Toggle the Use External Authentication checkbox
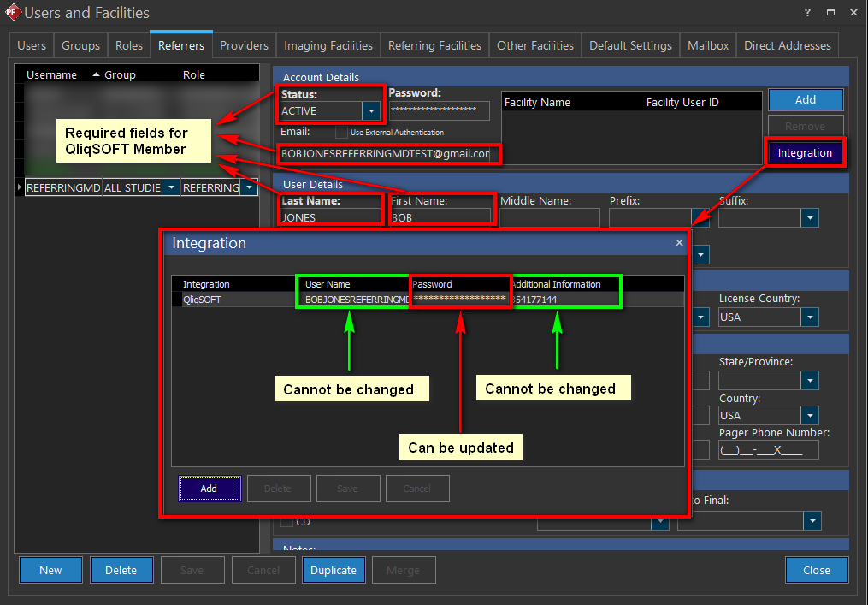The width and height of the screenshot is (868, 605). [x=341, y=133]
